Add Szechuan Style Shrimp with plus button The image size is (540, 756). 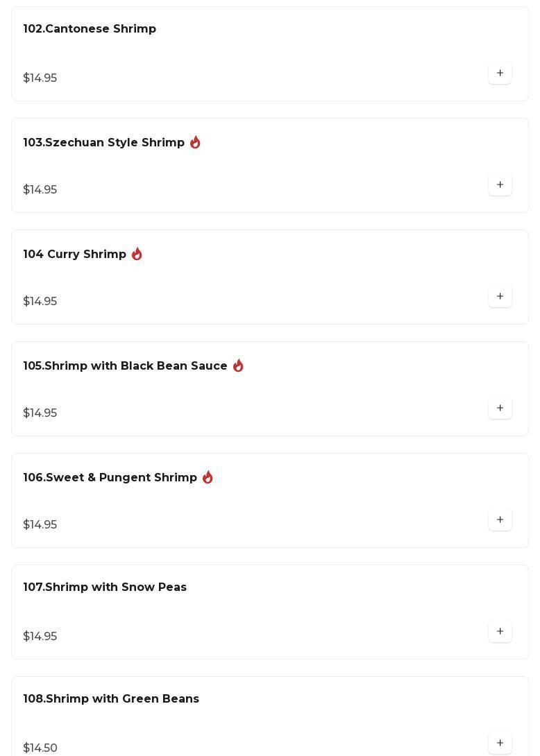tap(500, 185)
